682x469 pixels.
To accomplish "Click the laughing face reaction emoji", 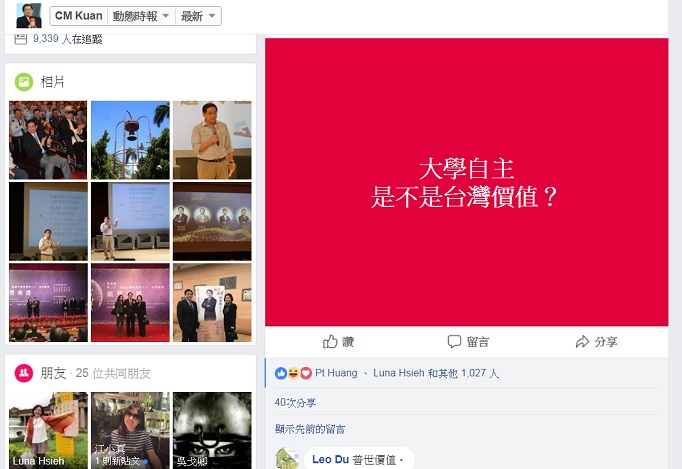I will [294, 373].
